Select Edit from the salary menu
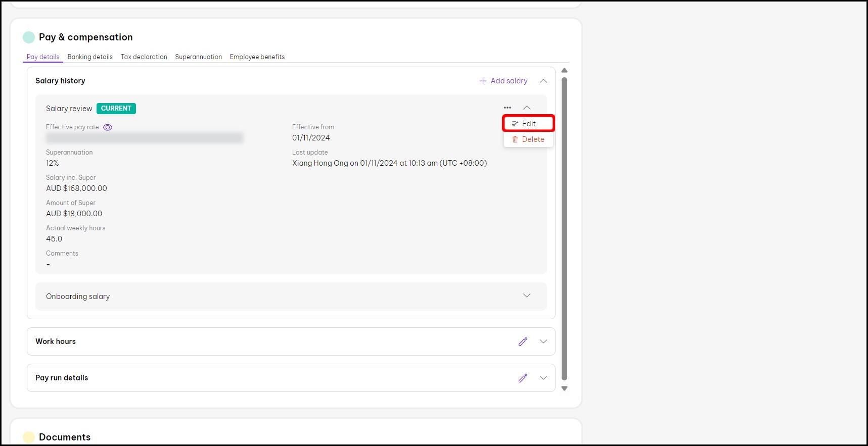 click(x=528, y=124)
